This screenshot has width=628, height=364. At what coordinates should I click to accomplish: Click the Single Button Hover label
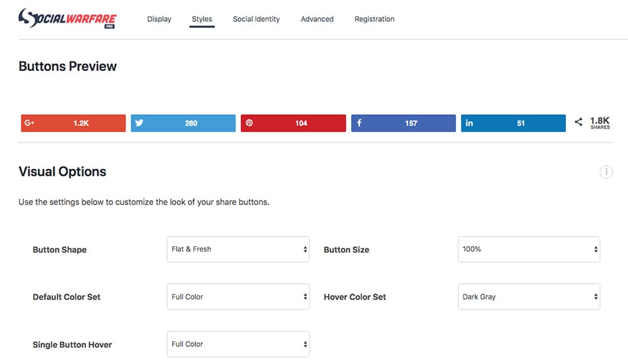pos(72,345)
